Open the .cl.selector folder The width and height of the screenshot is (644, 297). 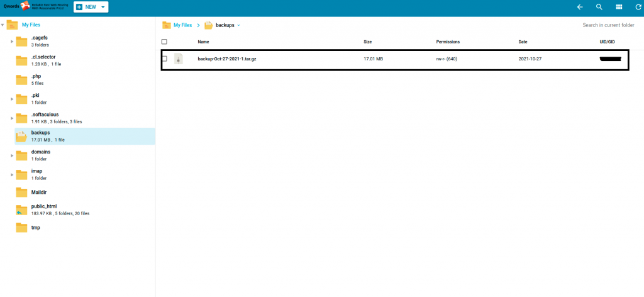tap(43, 57)
